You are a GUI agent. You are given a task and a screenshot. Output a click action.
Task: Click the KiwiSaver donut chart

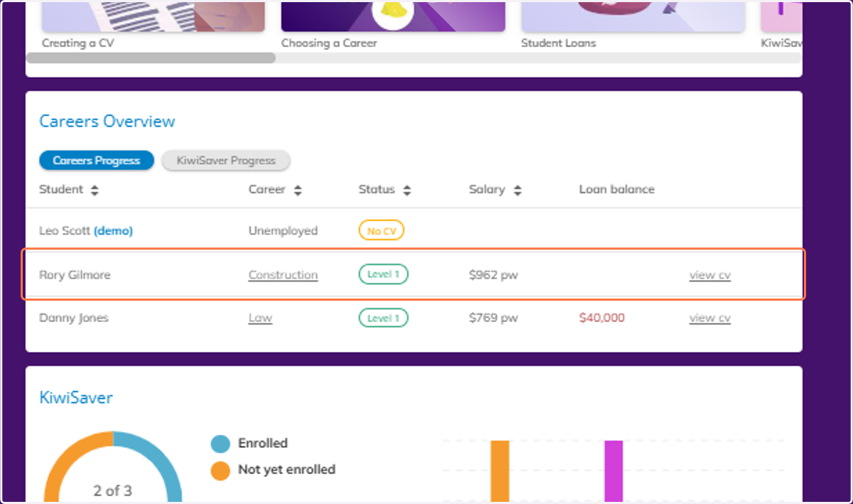pyautogui.click(x=112, y=467)
